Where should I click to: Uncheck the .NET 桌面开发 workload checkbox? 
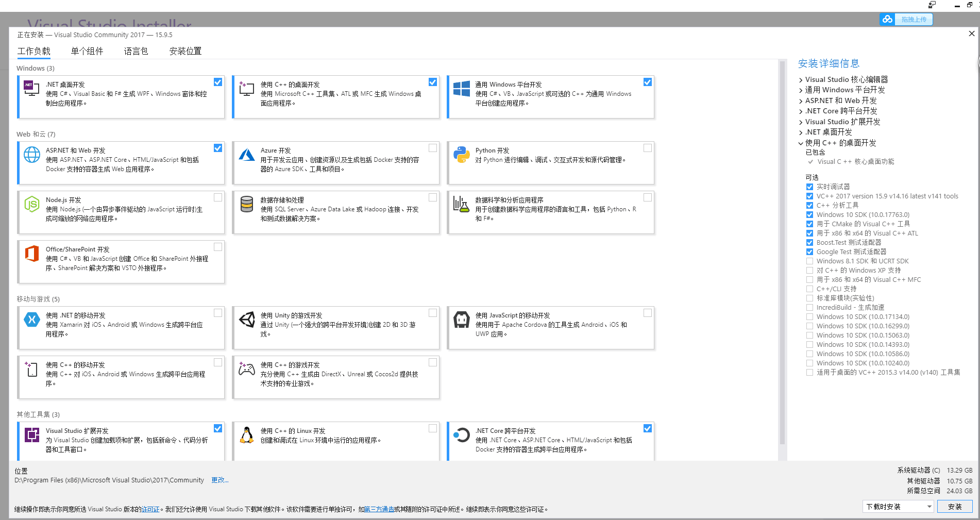coord(218,82)
